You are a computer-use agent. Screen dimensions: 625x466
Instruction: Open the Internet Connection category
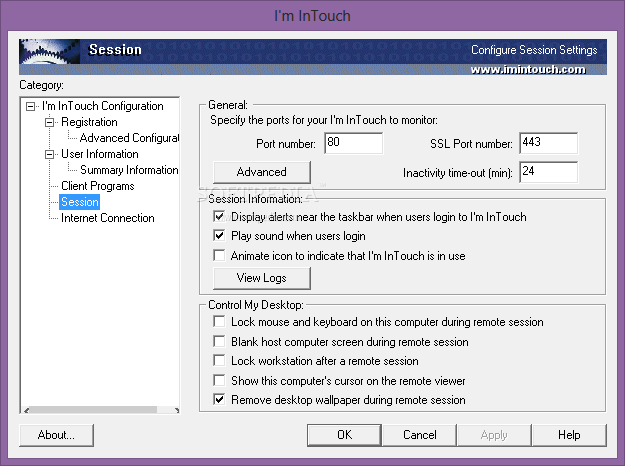(108, 218)
